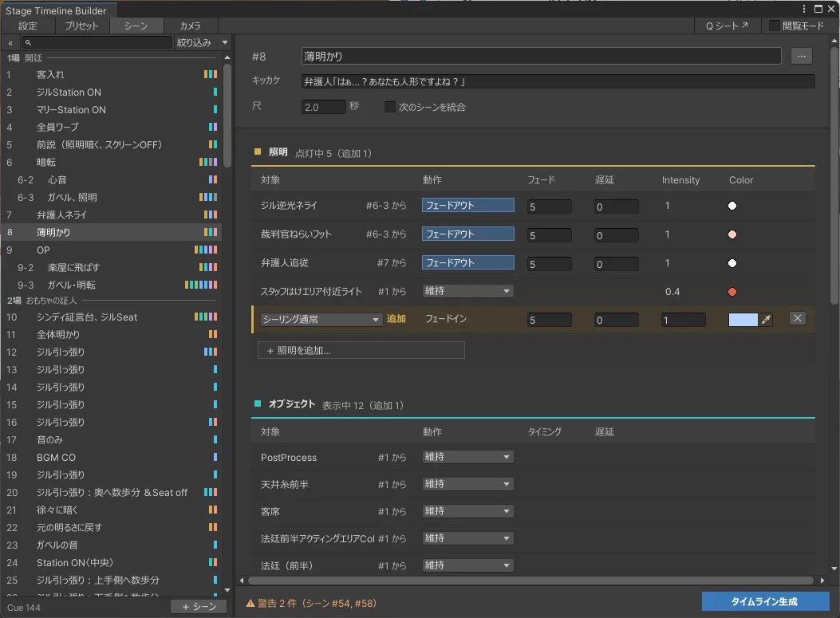Viewport: 840px width, 618px height.
Task: Open the ... options button next to scene name
Action: [x=802, y=57]
